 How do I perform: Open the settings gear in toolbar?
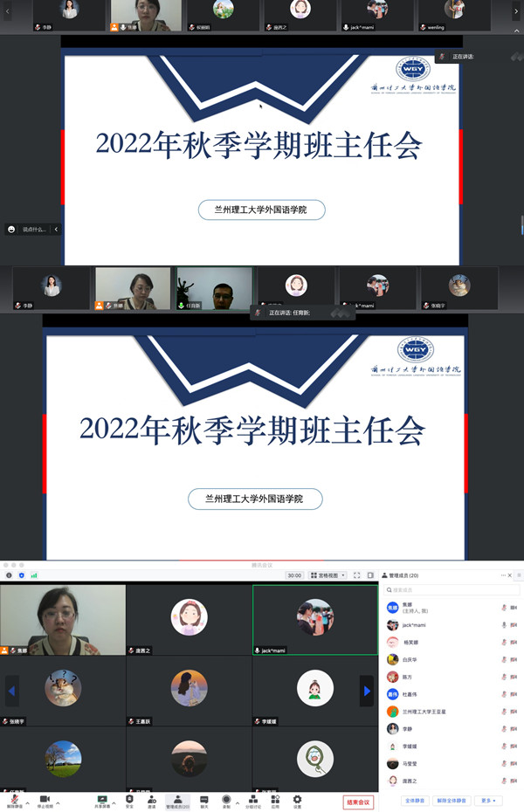pos(297,799)
